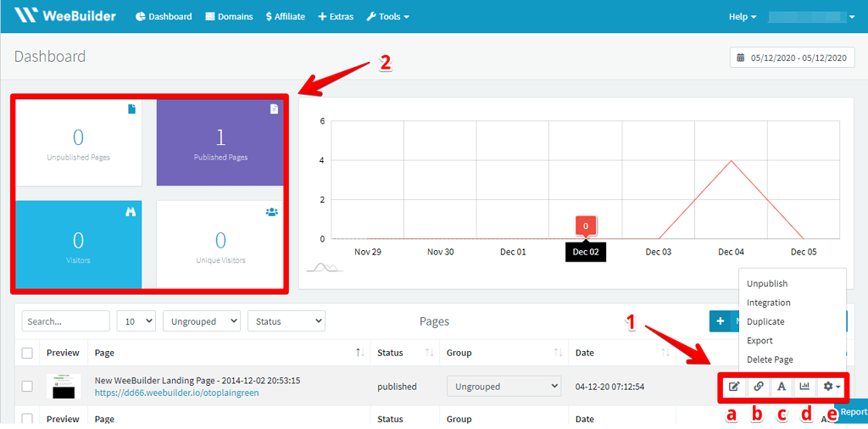Click the link chain icon in page row
This screenshot has width=868, height=429.
click(x=759, y=387)
